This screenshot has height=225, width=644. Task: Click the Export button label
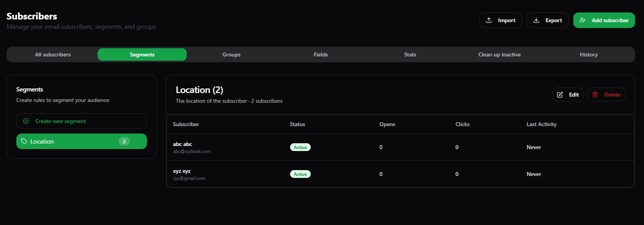pos(554,20)
